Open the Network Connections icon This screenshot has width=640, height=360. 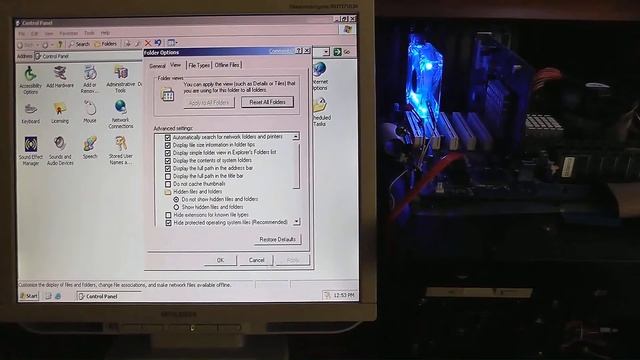[120, 114]
